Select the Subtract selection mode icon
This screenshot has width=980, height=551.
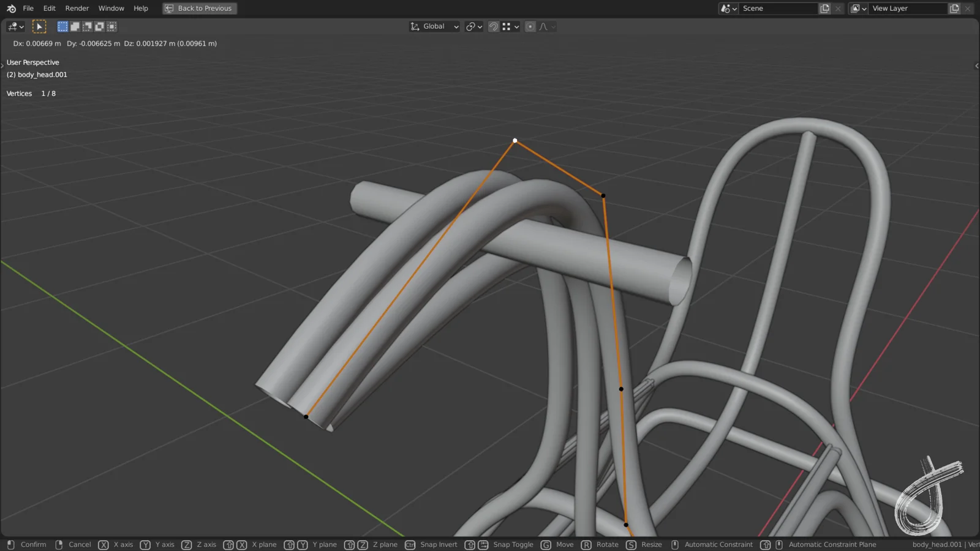point(86,26)
